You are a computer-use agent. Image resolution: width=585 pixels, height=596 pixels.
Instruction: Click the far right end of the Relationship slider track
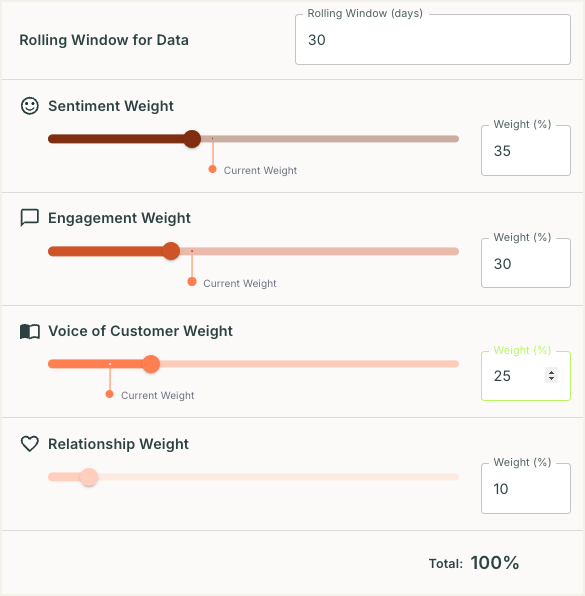[456, 477]
